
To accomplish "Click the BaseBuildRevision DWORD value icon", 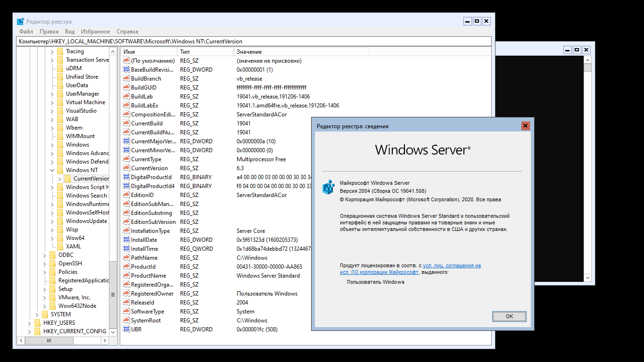I will coord(126,70).
